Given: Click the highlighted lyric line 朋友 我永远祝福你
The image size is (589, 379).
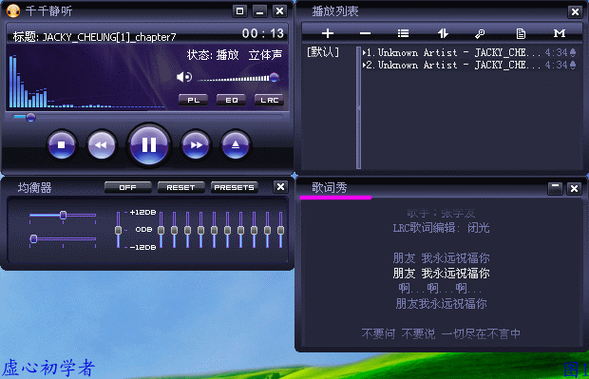Looking at the screenshot, I should 441,273.
